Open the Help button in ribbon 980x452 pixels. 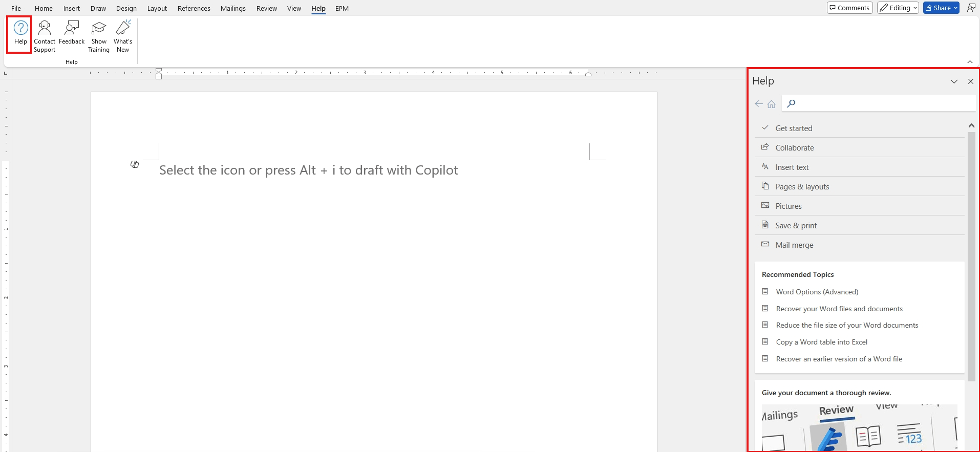click(x=20, y=34)
